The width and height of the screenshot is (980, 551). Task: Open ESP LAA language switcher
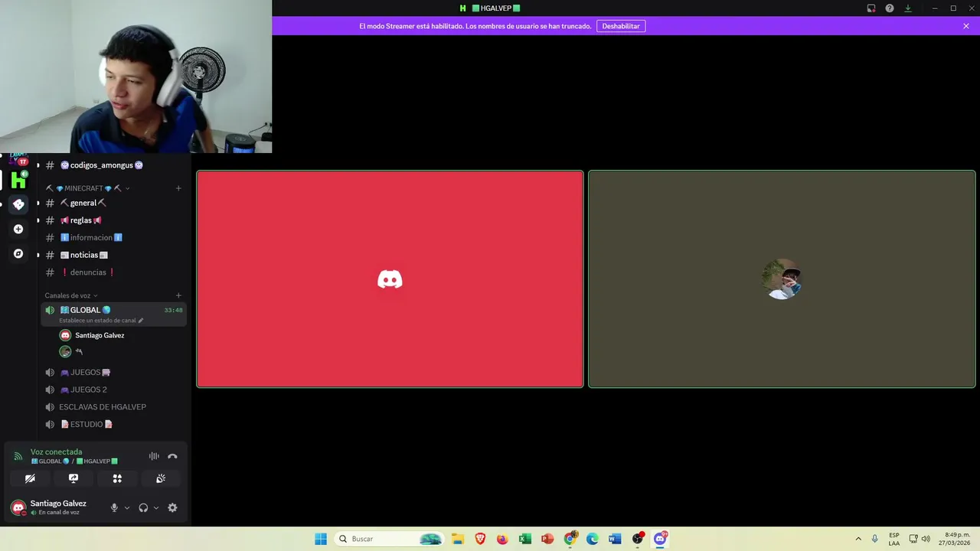coord(894,539)
